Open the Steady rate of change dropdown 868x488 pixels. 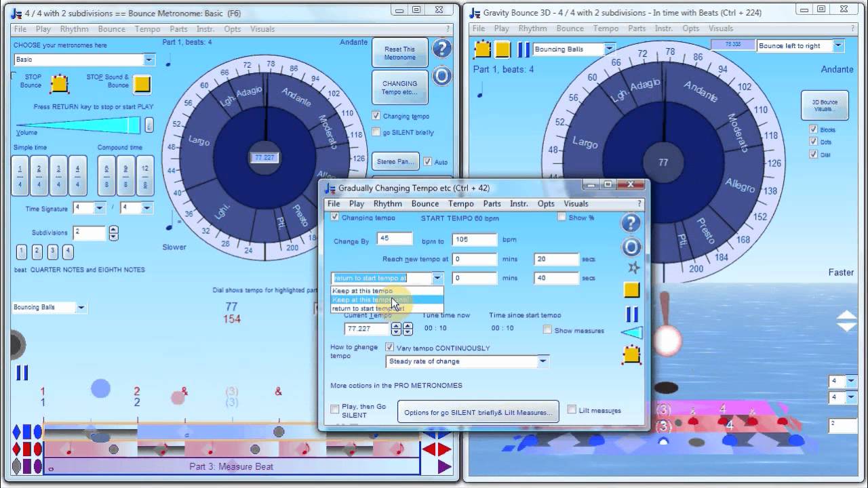(x=542, y=361)
